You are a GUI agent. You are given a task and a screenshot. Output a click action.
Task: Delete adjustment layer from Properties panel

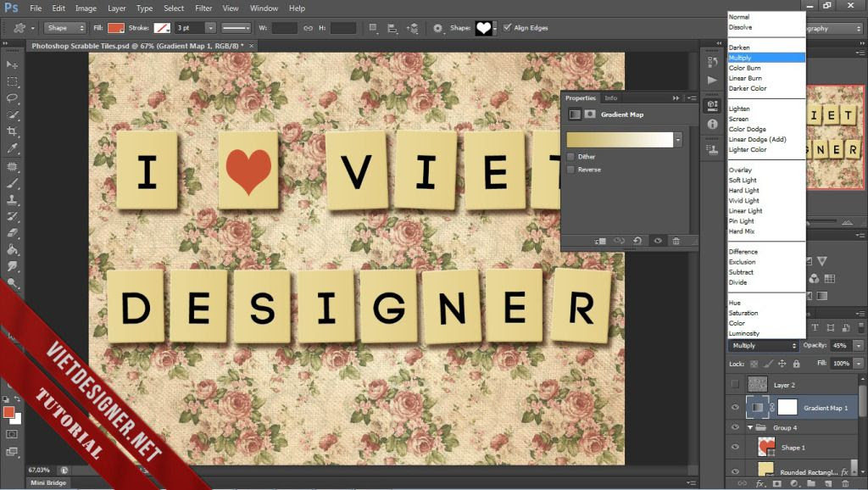click(x=676, y=241)
